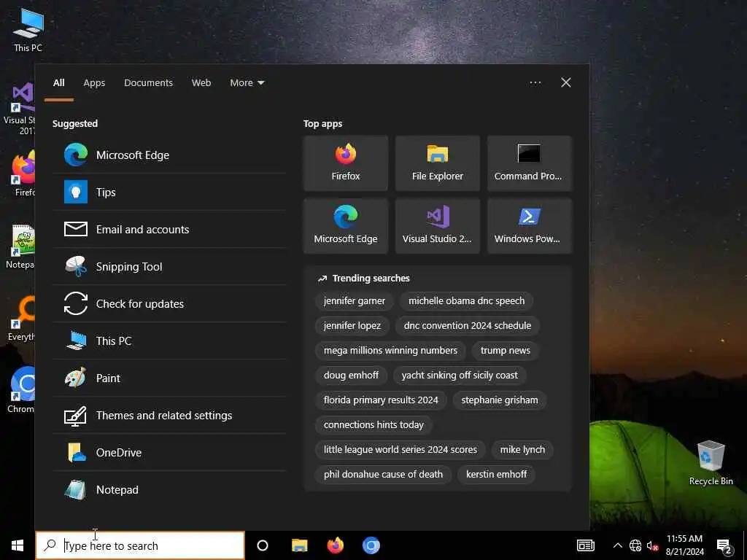Expand the More filter dropdown
Viewport: 747px width, 560px height.
coord(247,83)
